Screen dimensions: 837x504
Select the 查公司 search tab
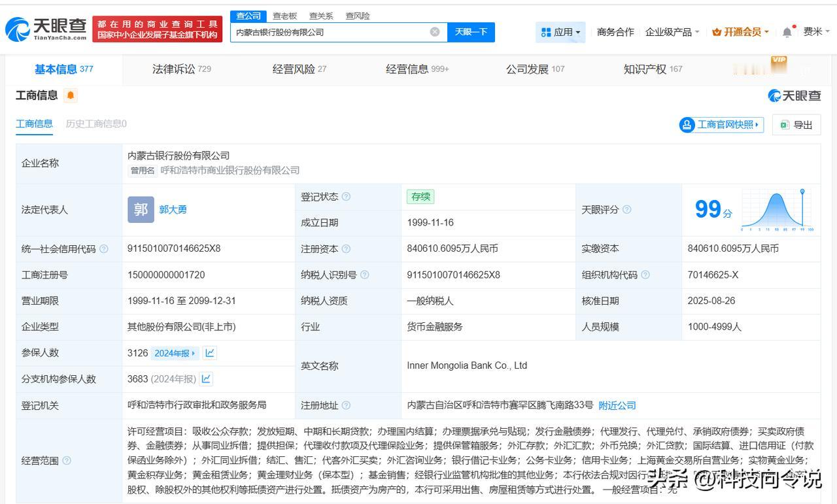coord(248,16)
